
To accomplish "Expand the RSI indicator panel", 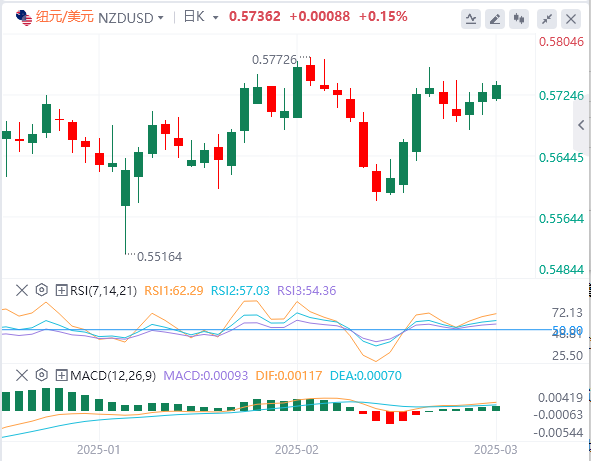I will pos(61,290).
